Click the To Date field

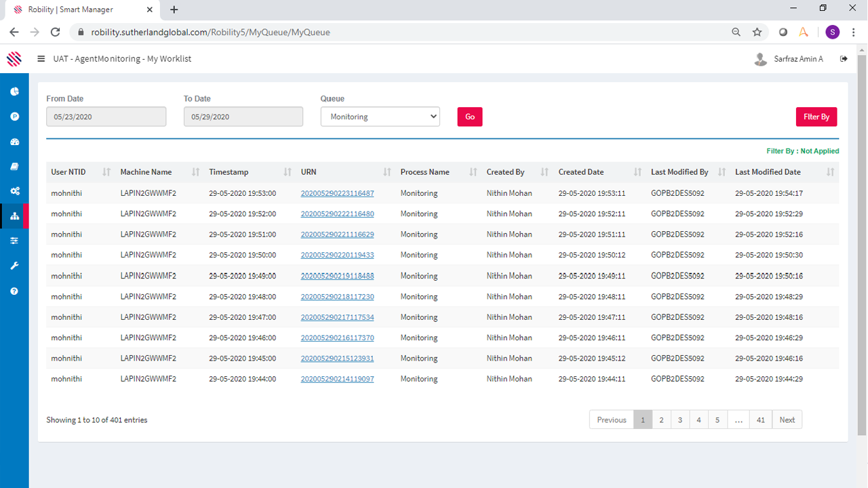pos(243,117)
